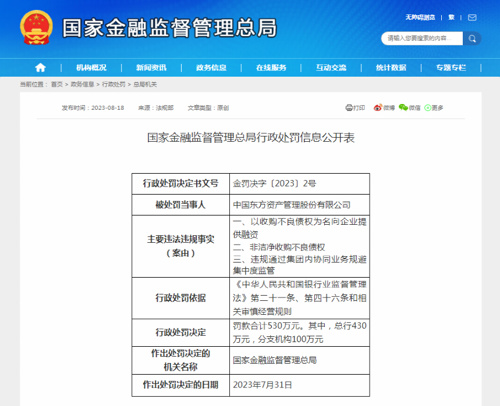Open the 机构概况 menu
500x406 pixels.
(x=91, y=68)
